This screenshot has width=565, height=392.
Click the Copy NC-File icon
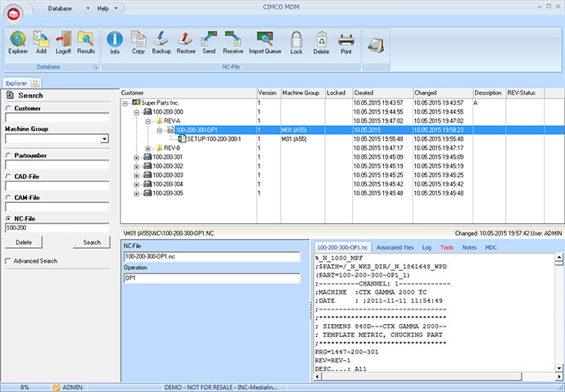pyautogui.click(x=138, y=43)
